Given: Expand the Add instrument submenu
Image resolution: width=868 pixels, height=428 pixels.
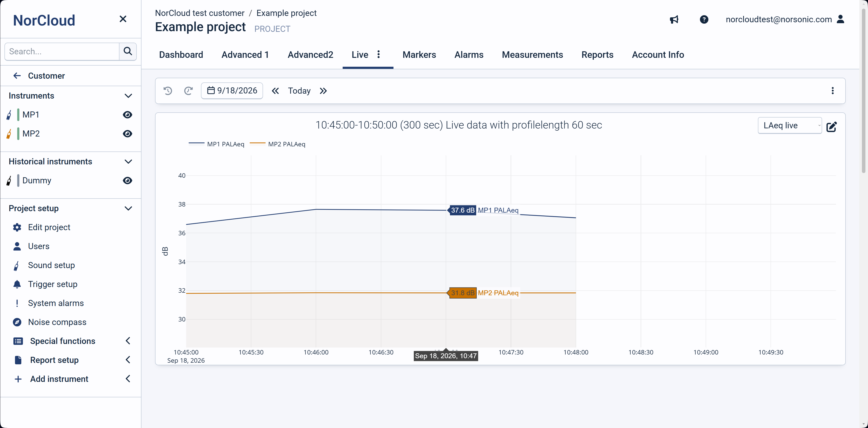Looking at the screenshot, I should click(x=128, y=379).
